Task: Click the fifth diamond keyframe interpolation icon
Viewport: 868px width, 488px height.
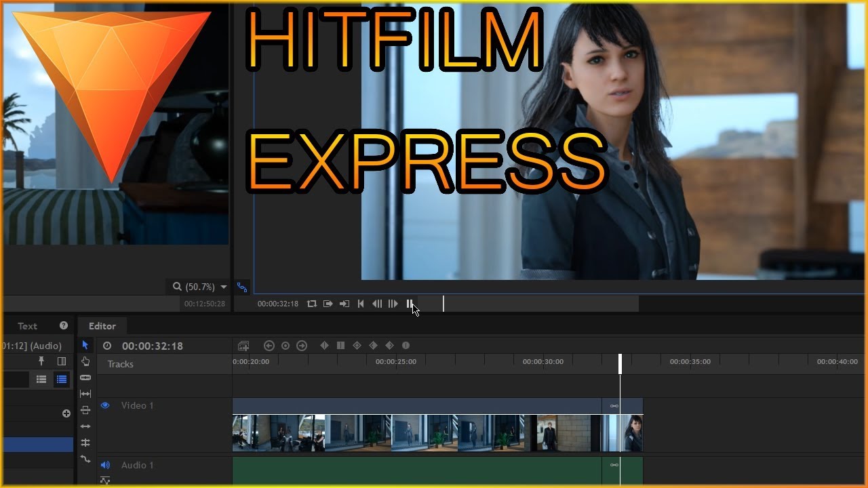Action: pyautogui.click(x=389, y=346)
